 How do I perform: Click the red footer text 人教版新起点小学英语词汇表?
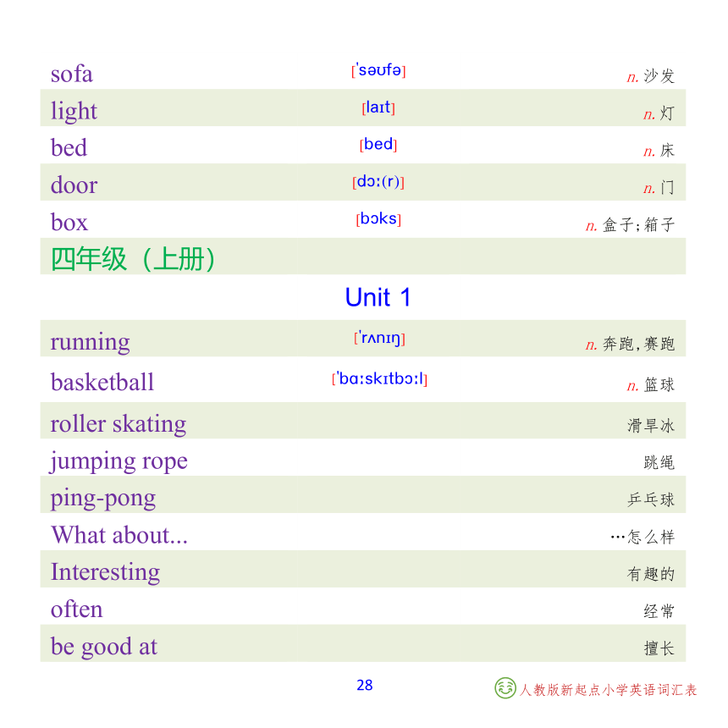[x=608, y=690]
